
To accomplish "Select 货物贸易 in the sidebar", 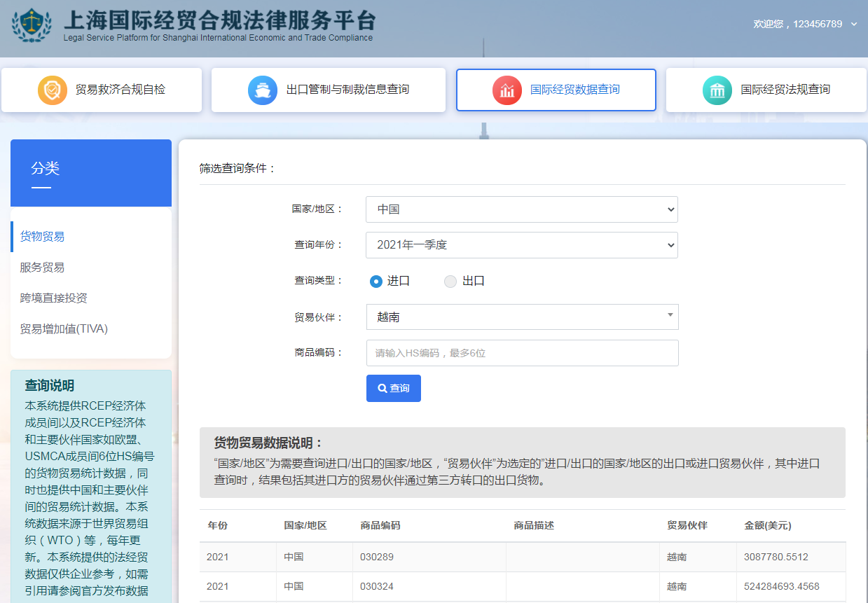I will point(42,237).
